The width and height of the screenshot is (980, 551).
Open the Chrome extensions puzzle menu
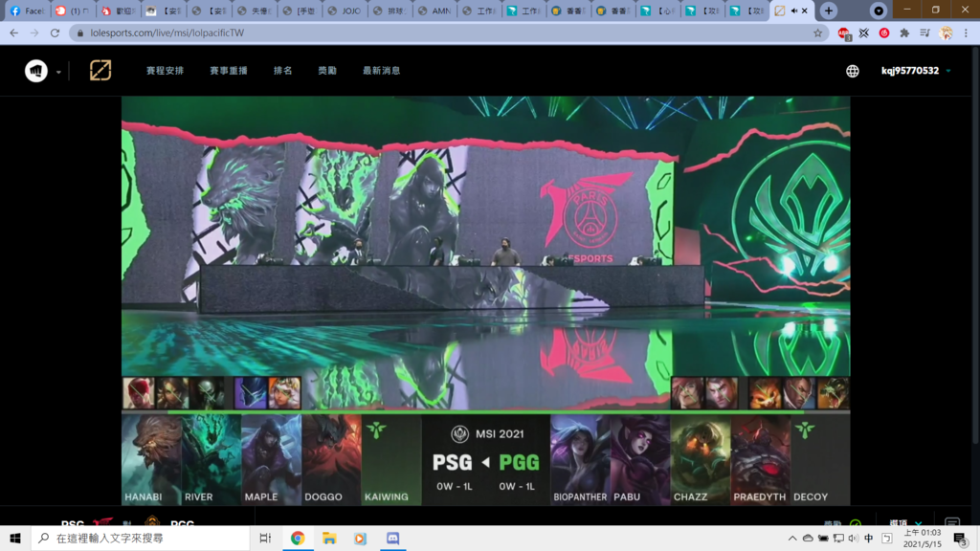pyautogui.click(x=904, y=33)
